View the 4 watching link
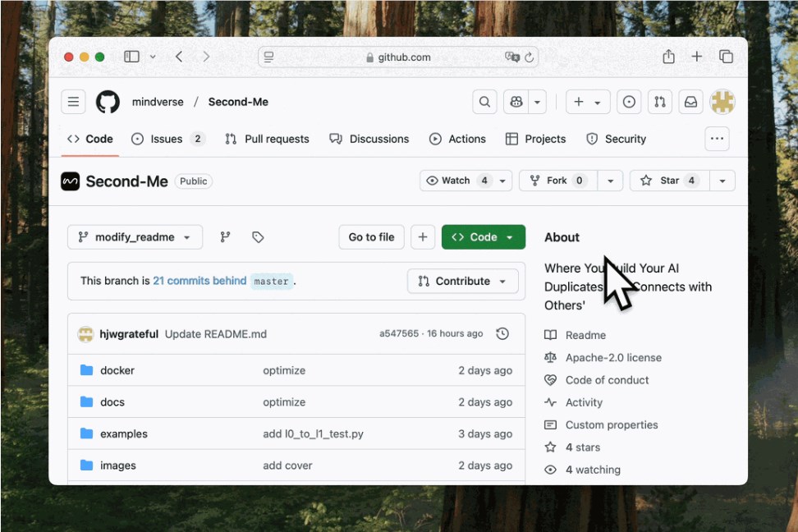798x532 pixels. click(x=583, y=470)
